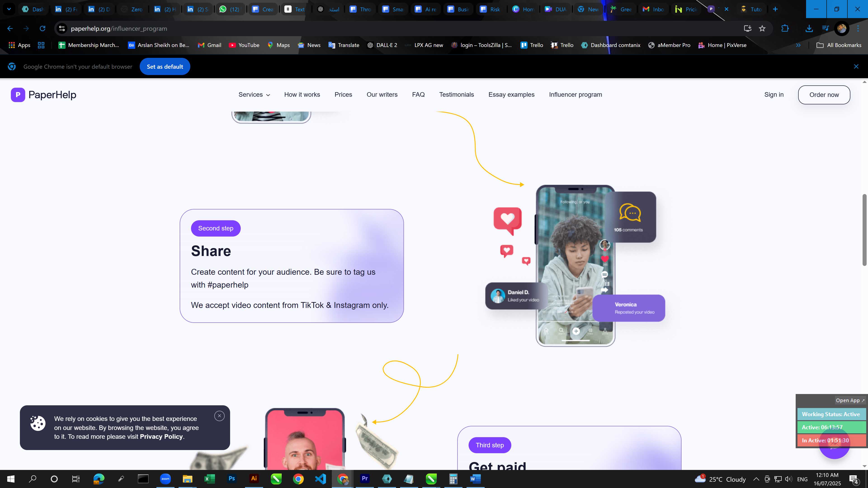Open Visual Studio Code from taskbar
The width and height of the screenshot is (868, 488).
pyautogui.click(x=320, y=479)
